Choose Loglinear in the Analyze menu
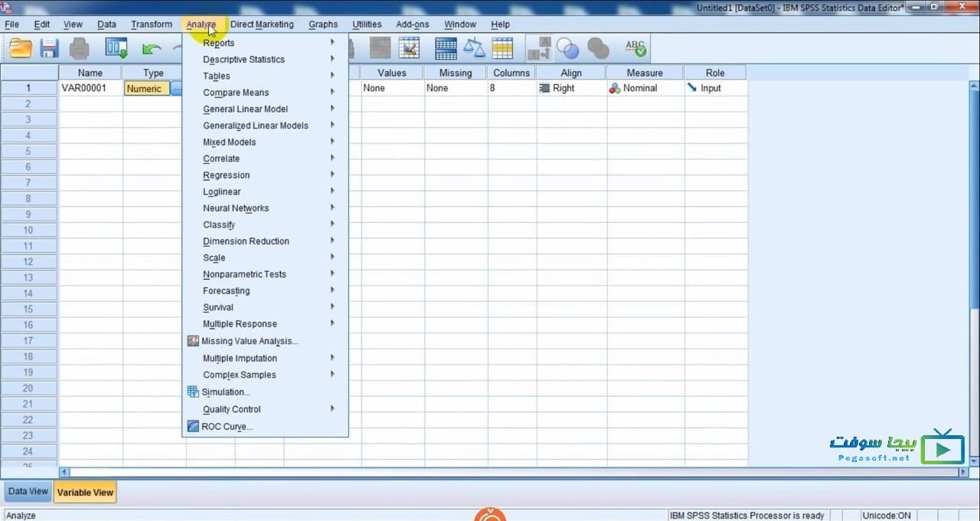Image resolution: width=980 pixels, height=521 pixels. tap(265, 192)
